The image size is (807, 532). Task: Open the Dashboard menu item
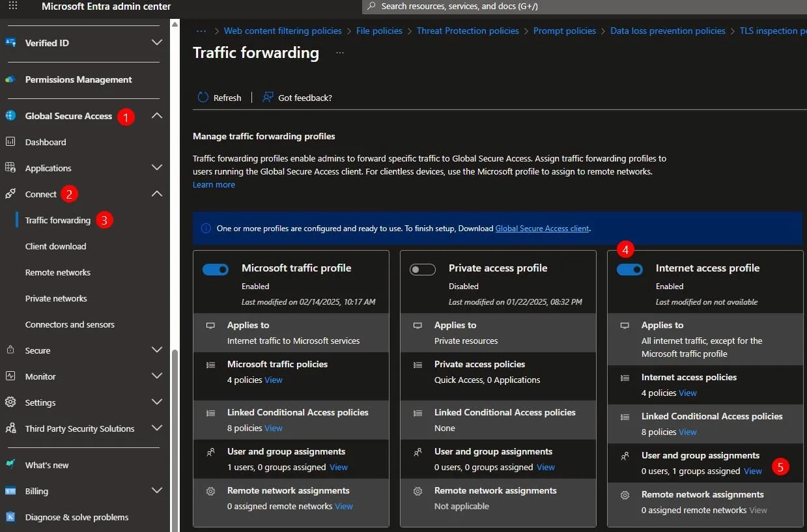(x=46, y=142)
